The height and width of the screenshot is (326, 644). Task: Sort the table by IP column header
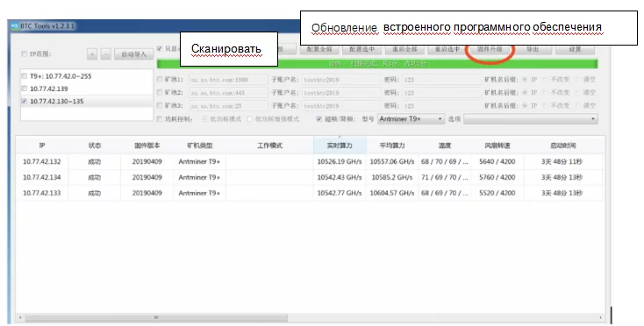pyautogui.click(x=42, y=145)
